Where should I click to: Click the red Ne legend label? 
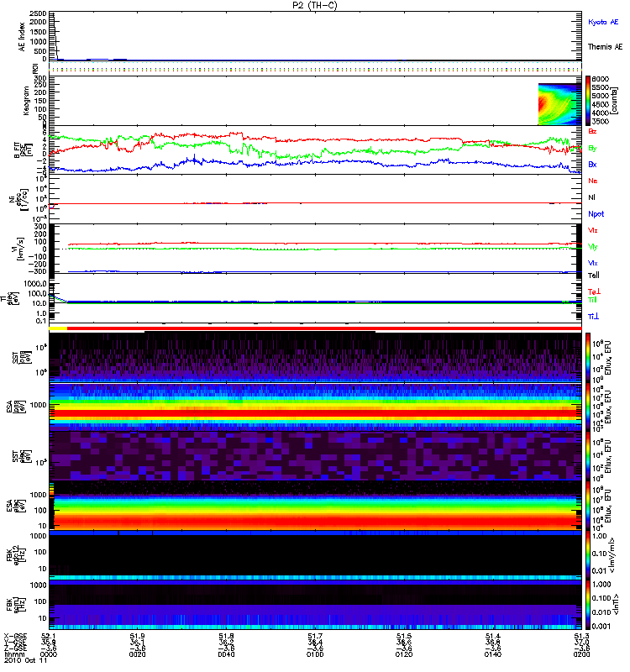click(592, 181)
